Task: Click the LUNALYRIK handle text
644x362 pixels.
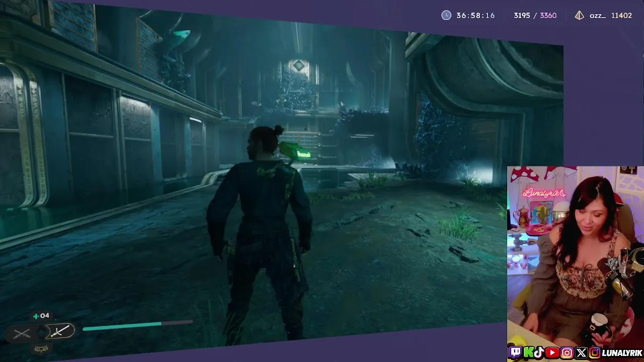Action: [x=622, y=353]
